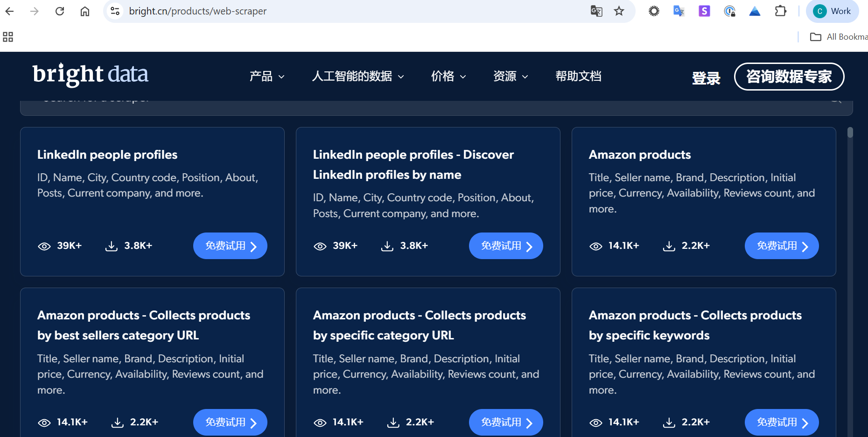Expand the 人工智能的数据 dropdown menu
Viewport: 868px width, 437px height.
[x=358, y=76]
